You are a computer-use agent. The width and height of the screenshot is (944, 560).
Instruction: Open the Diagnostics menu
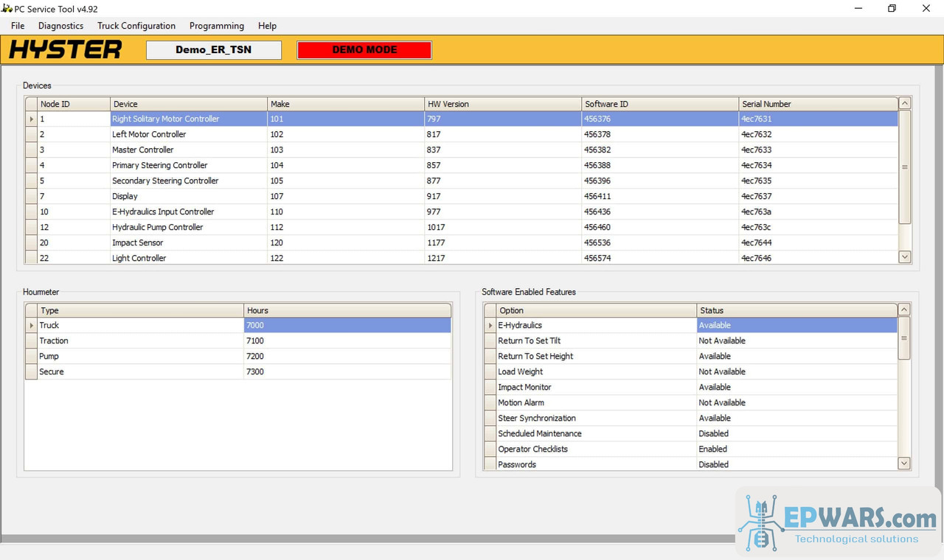(60, 26)
